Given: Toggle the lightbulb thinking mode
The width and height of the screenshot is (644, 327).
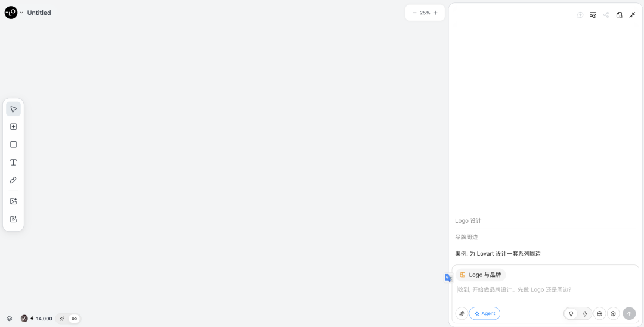Looking at the screenshot, I should [x=571, y=313].
